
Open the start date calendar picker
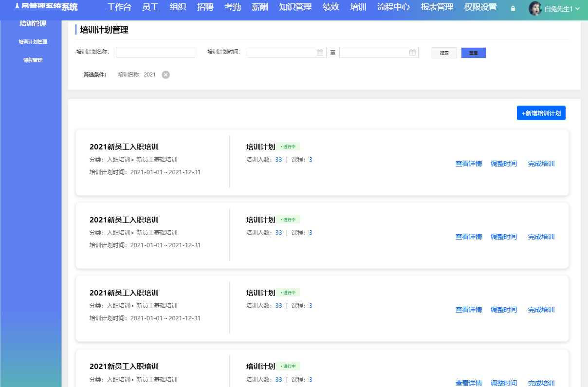pos(320,52)
